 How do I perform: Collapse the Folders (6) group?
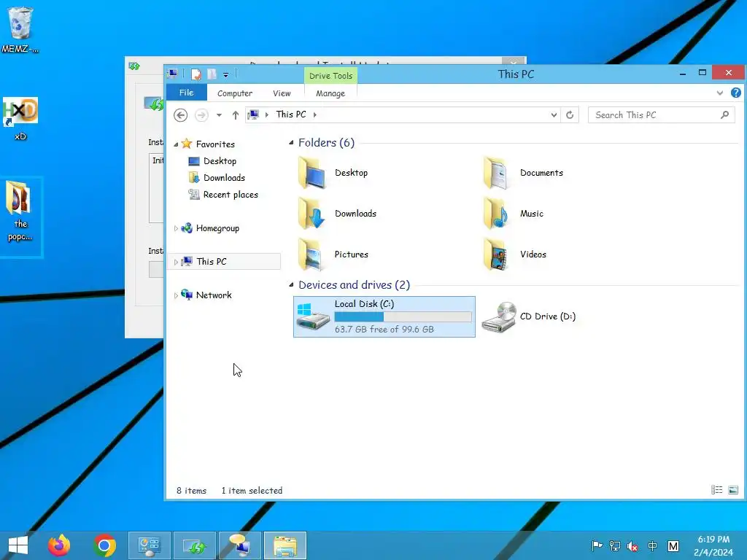click(x=291, y=143)
